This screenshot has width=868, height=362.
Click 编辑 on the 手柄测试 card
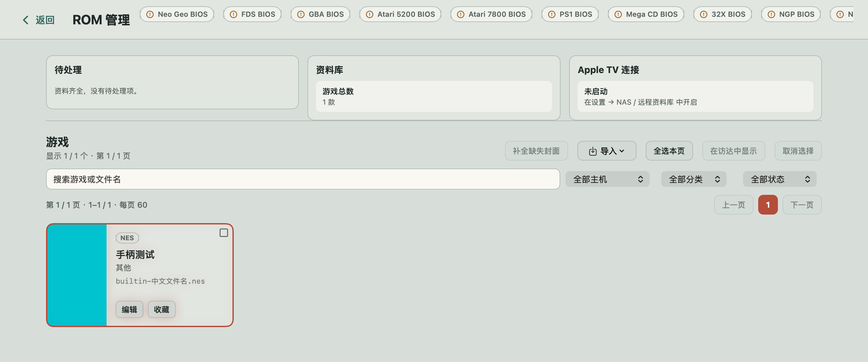130,309
